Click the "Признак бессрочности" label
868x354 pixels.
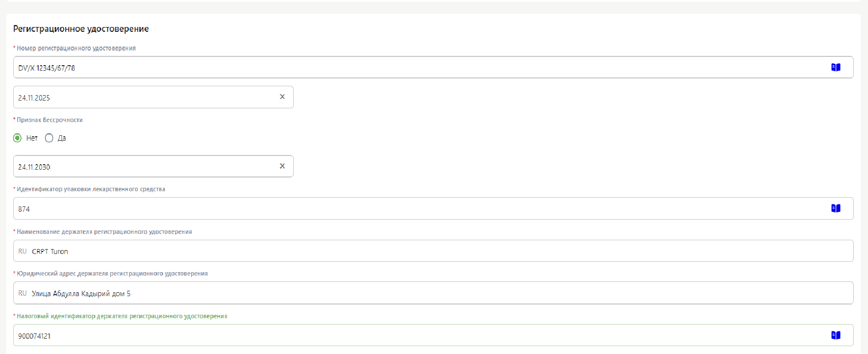[x=50, y=120]
